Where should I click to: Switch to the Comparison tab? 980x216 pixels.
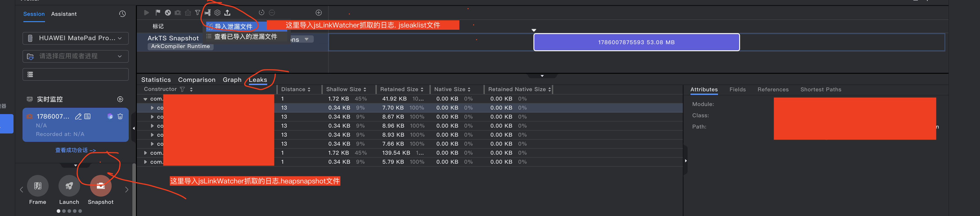[x=197, y=80]
